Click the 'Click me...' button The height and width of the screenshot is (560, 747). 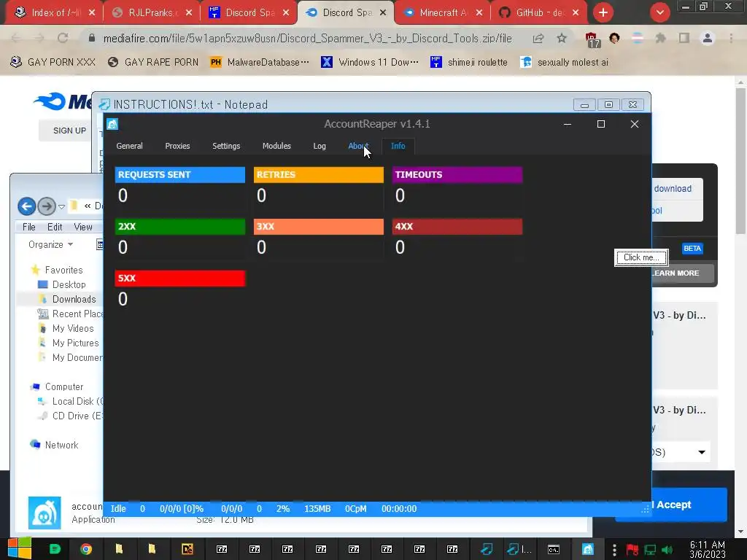641,257
